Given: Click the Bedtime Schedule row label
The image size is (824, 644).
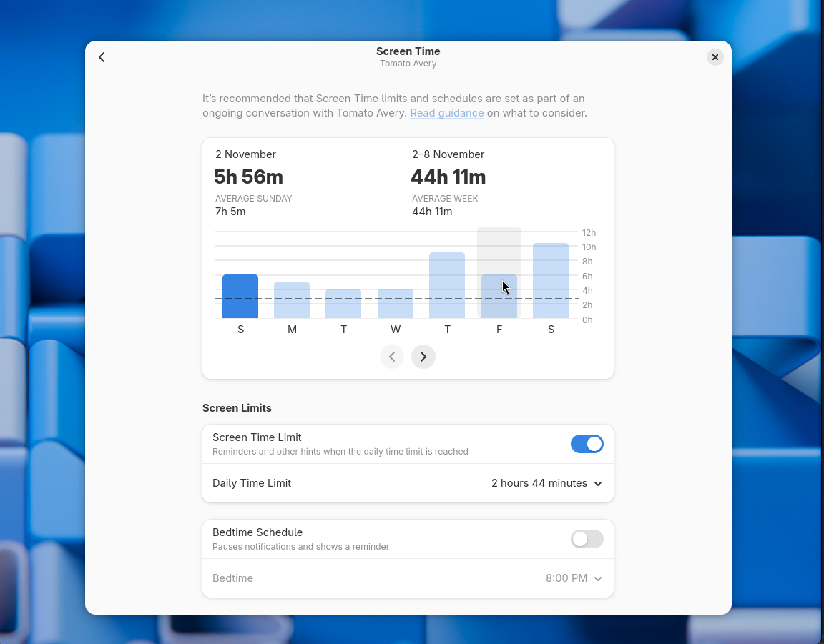Looking at the screenshot, I should [257, 532].
